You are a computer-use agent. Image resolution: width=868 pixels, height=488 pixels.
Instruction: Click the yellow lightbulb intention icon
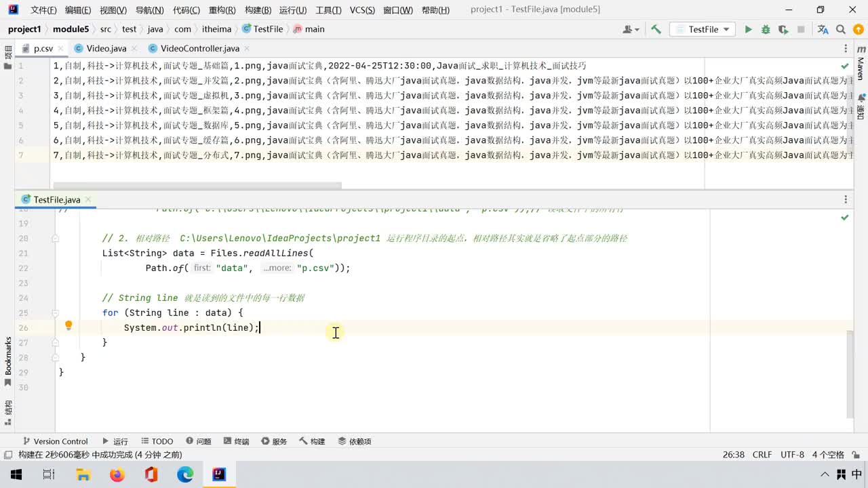pyautogui.click(x=68, y=325)
